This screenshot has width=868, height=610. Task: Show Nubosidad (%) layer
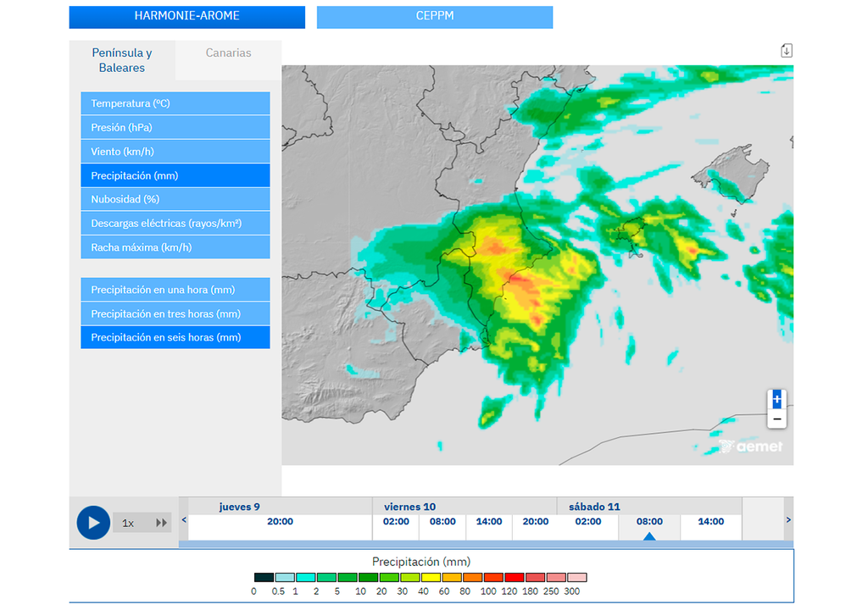point(175,199)
